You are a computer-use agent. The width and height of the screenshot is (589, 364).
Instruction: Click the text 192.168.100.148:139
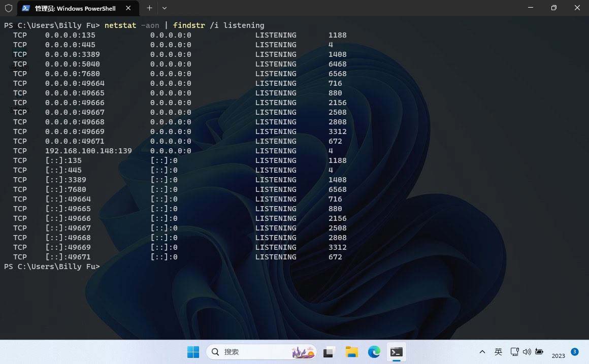(x=89, y=151)
